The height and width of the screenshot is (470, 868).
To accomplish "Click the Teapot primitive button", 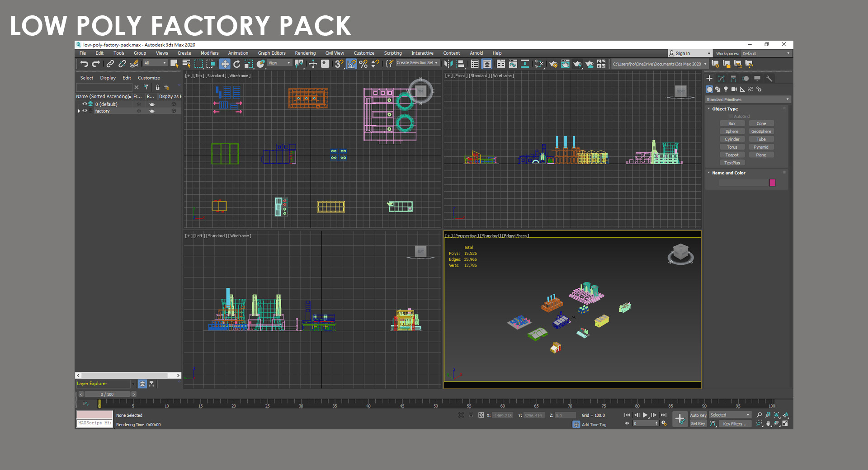I will point(732,155).
